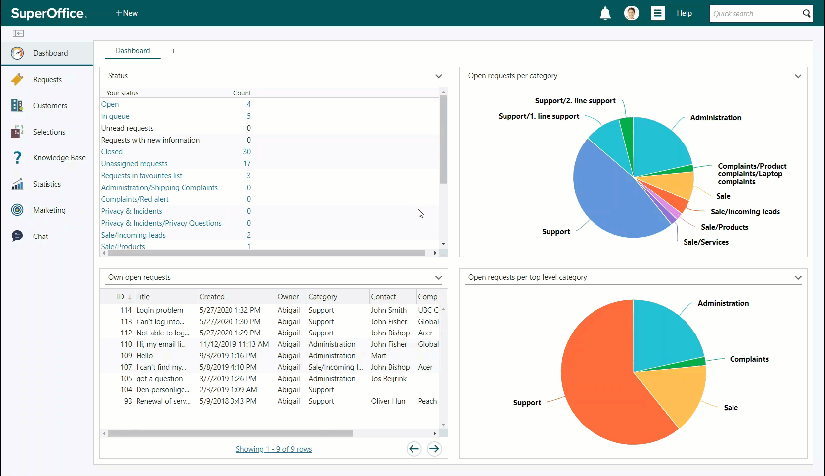Add a new dashboard tab with plus
Screen dimensions: 825x476
[173, 51]
